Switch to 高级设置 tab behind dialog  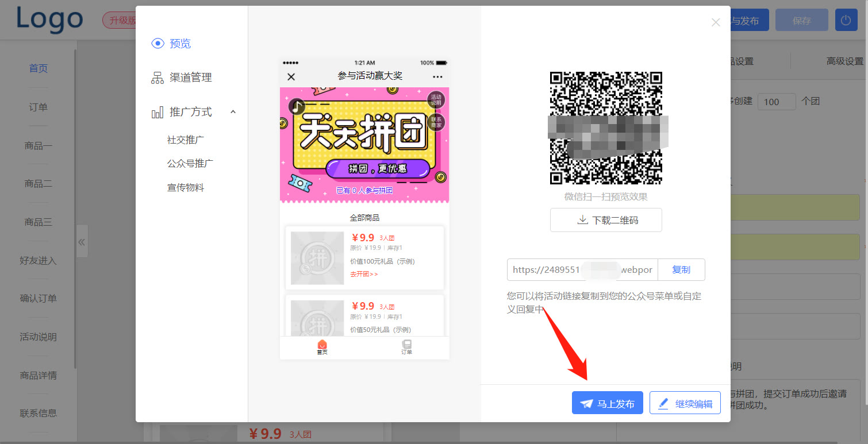point(844,61)
